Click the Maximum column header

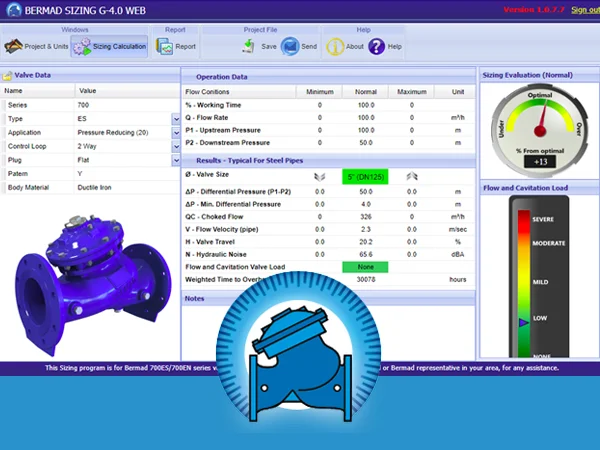tap(412, 92)
